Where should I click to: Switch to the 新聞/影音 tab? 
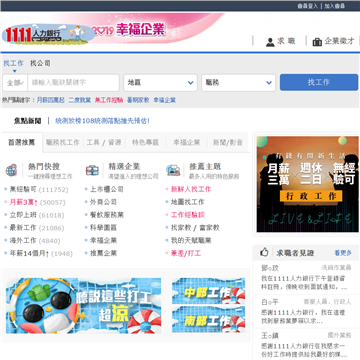228,142
